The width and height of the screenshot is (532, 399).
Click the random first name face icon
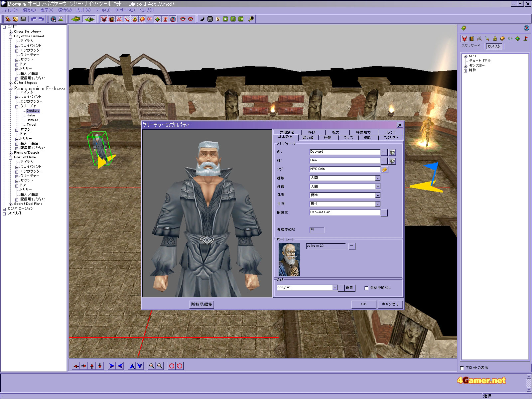coord(392,152)
